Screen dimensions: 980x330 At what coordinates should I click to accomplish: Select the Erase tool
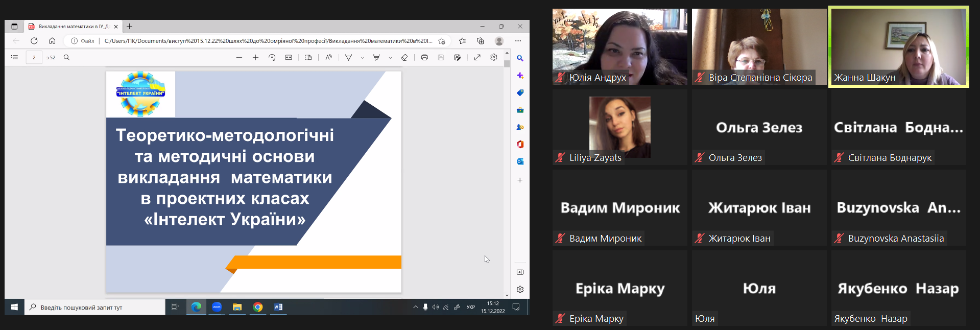click(x=404, y=57)
